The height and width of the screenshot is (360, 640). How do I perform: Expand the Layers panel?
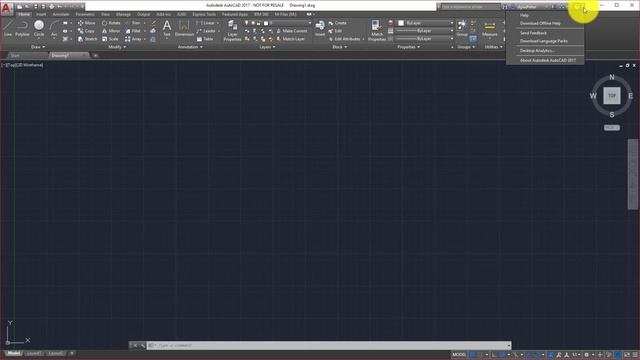coord(267,47)
